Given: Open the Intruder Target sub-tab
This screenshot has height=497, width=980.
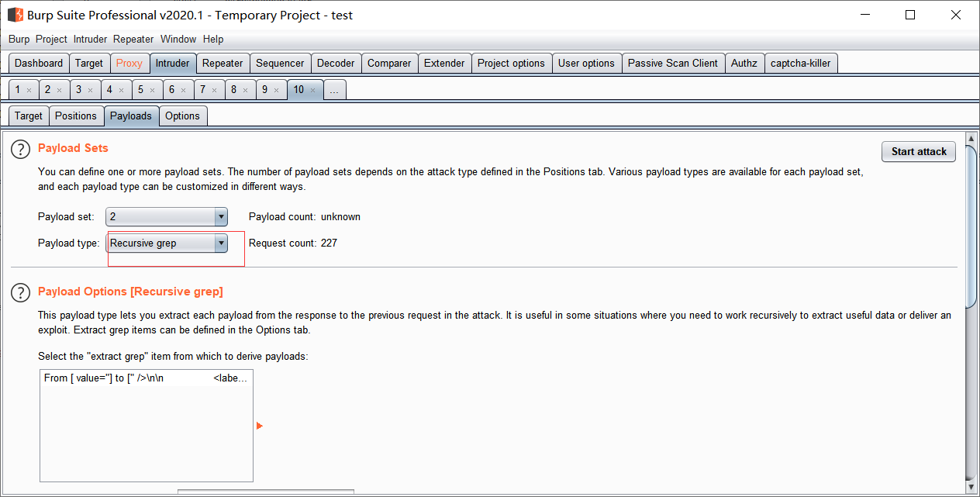Looking at the screenshot, I should pyautogui.click(x=29, y=116).
